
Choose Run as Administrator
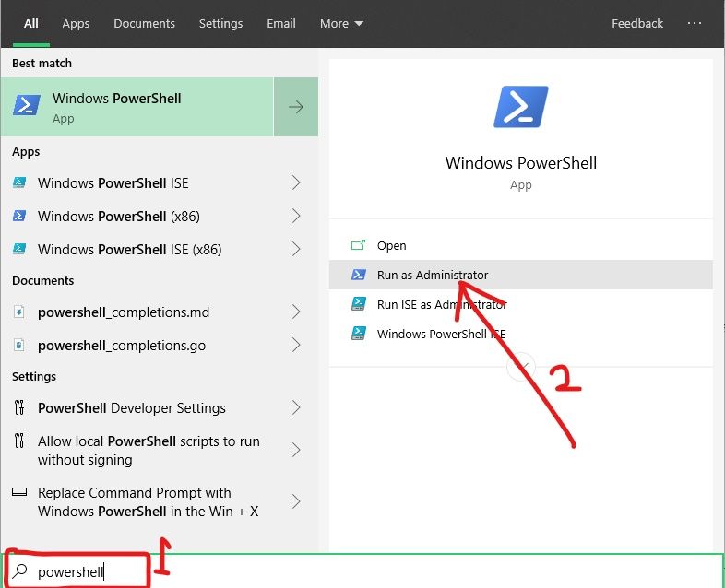[x=433, y=275]
